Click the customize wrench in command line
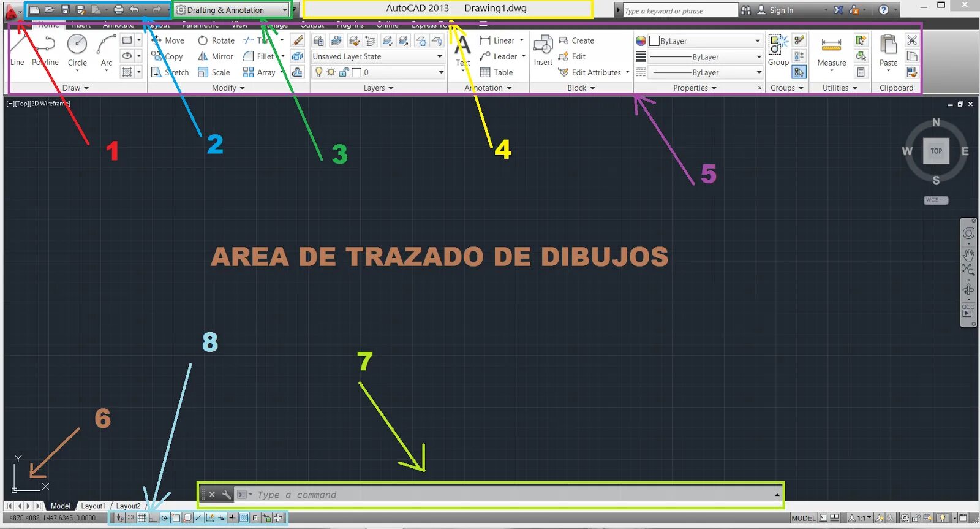Viewport: 980px width, 529px height. pos(226,495)
